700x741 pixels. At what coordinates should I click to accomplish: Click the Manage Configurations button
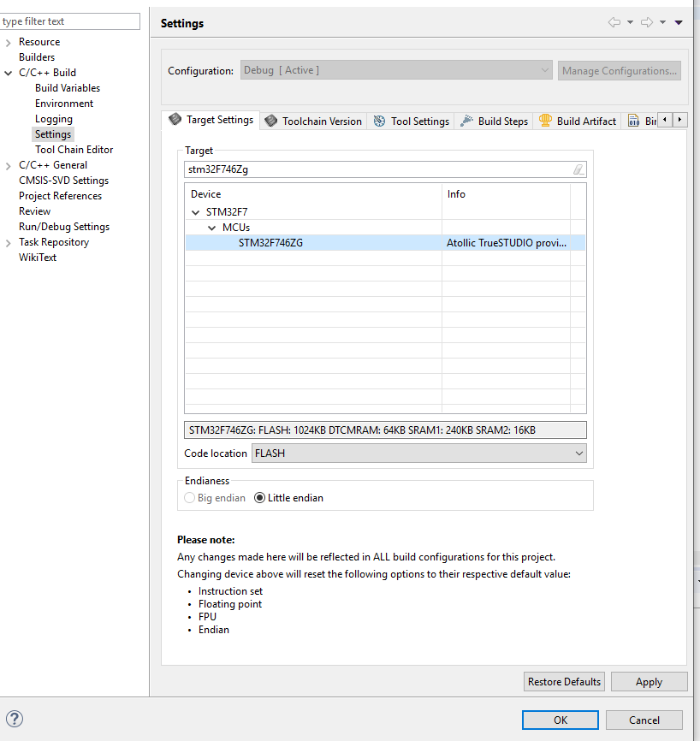(x=620, y=70)
